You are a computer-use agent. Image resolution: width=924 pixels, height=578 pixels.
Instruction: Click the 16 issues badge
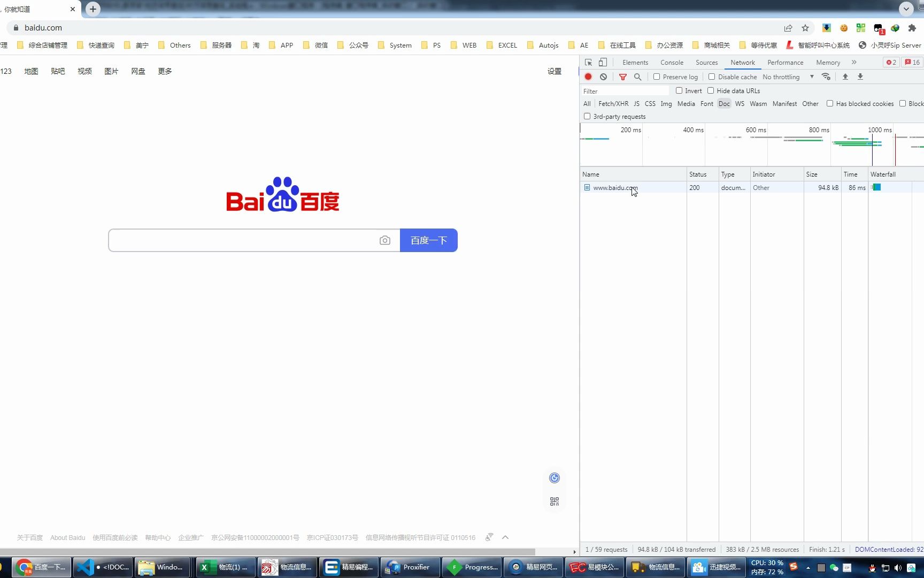tap(912, 62)
